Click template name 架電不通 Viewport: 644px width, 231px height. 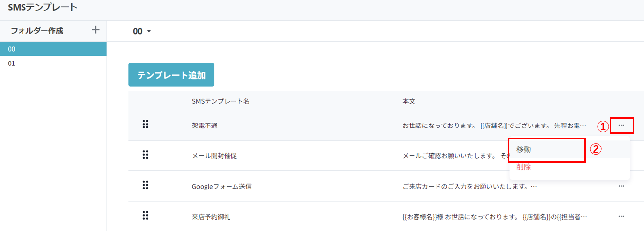pos(205,126)
